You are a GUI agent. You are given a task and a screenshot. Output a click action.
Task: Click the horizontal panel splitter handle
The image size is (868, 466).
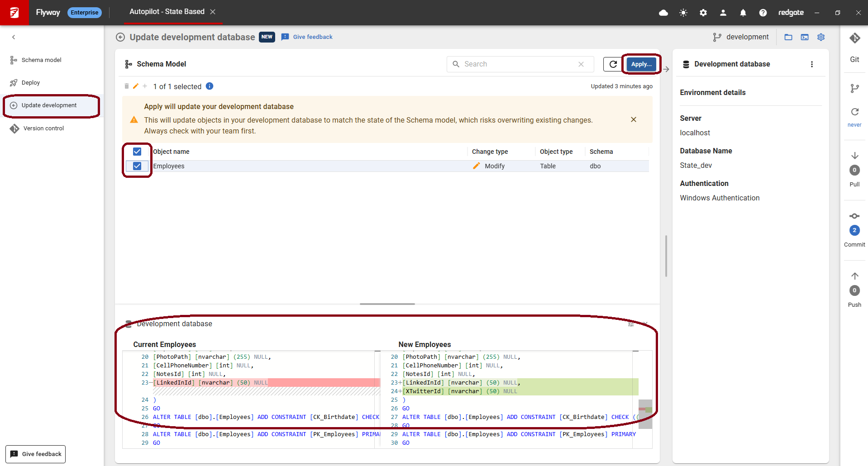[x=387, y=304]
